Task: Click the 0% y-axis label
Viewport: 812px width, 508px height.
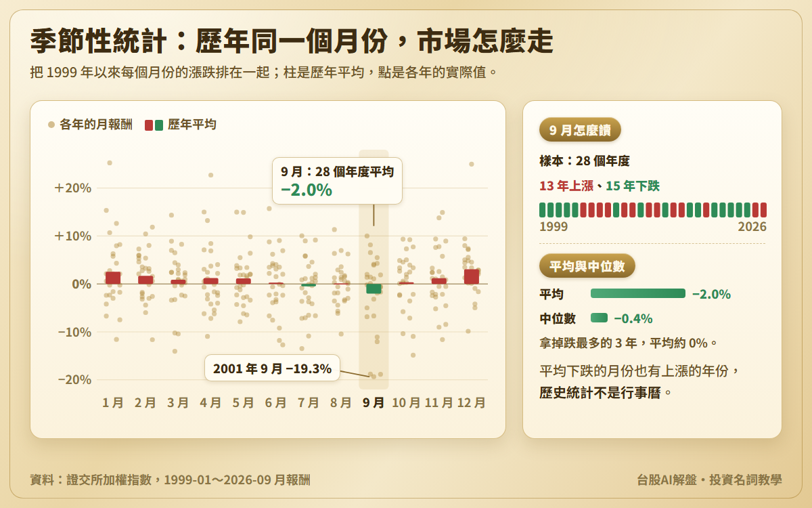Action: (x=83, y=284)
